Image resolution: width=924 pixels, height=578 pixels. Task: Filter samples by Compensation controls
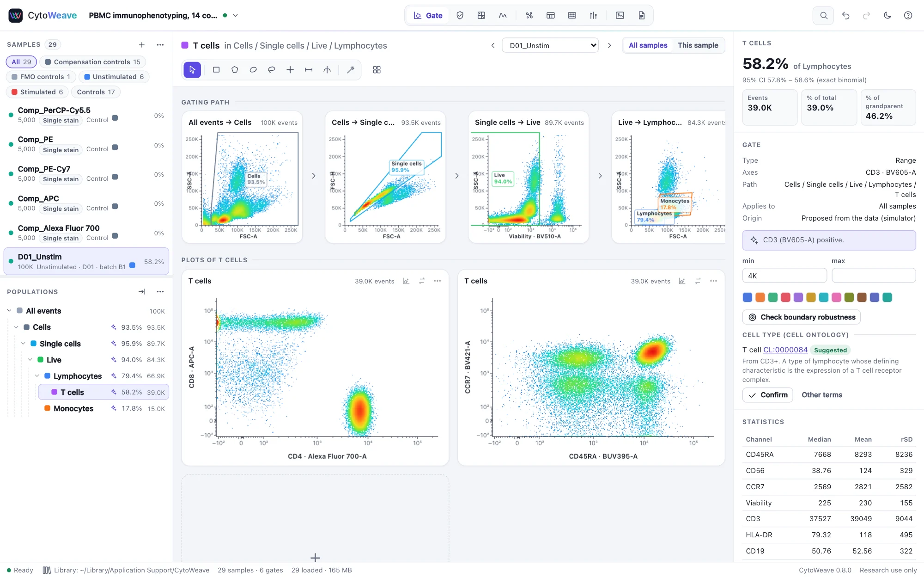(92, 62)
